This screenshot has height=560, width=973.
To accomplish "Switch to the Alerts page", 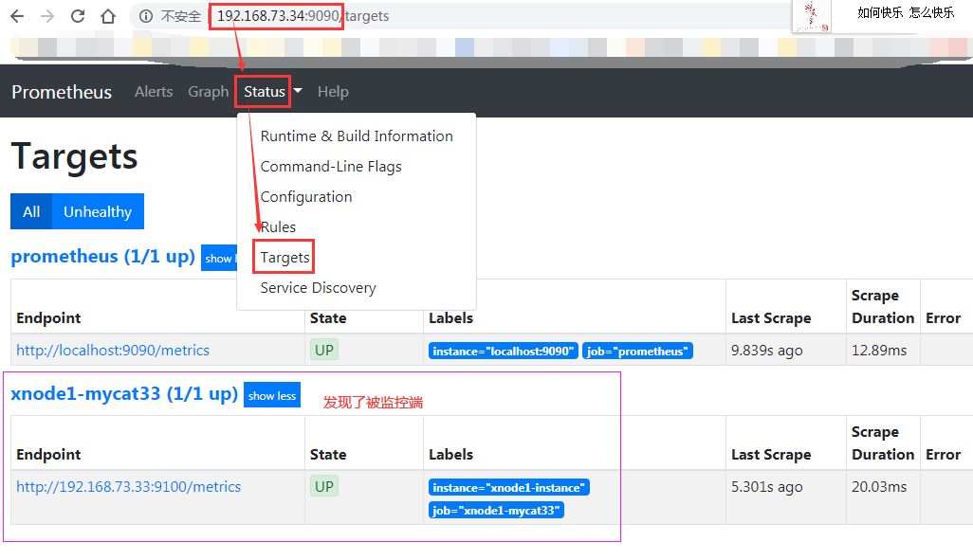I will [x=154, y=91].
